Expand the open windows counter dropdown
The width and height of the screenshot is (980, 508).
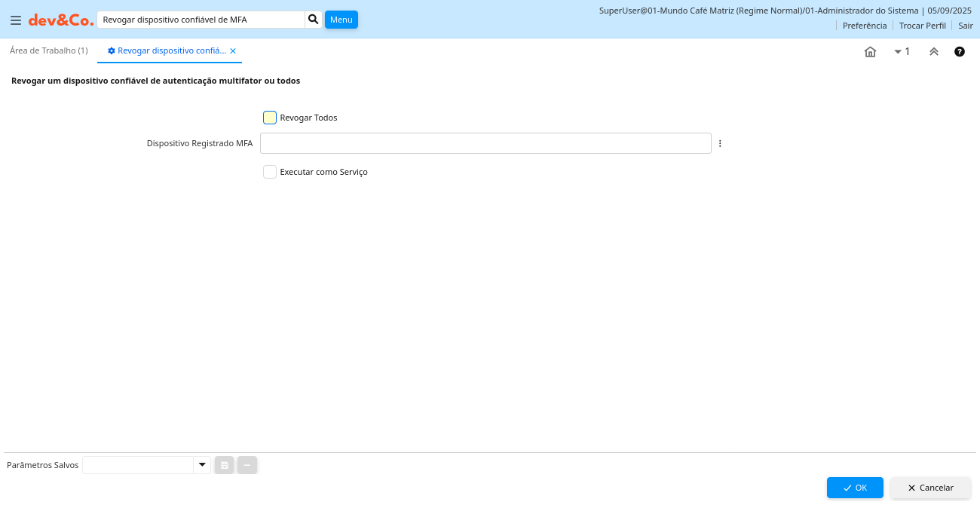pos(902,52)
